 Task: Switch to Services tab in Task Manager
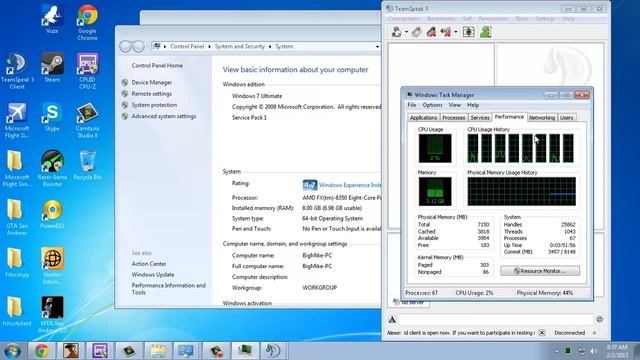480,118
